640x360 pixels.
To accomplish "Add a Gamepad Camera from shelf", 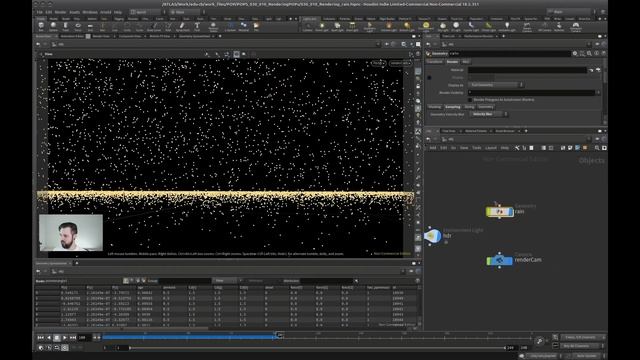I will point(576,27).
